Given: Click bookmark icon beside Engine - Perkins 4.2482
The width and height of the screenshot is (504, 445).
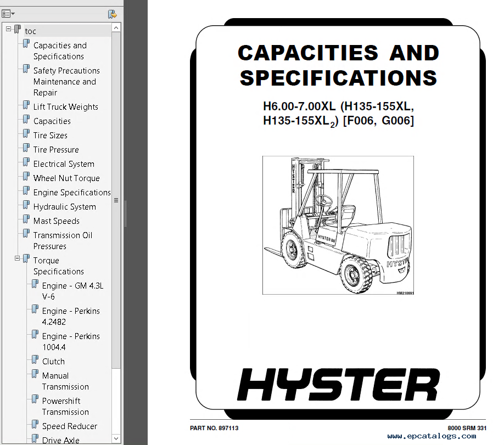Looking at the screenshot, I should point(35,309).
